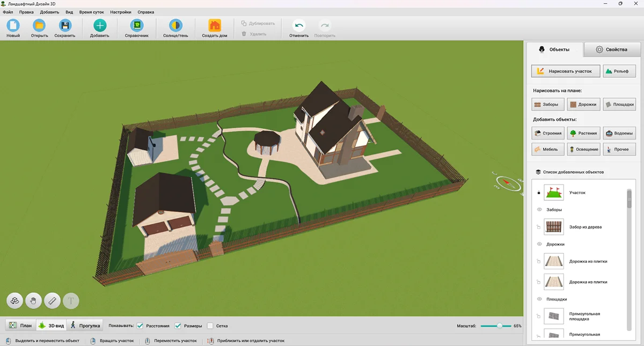Screen dimensions: 644x346
Task: Add objects via Освещение button
Action: [583, 149]
